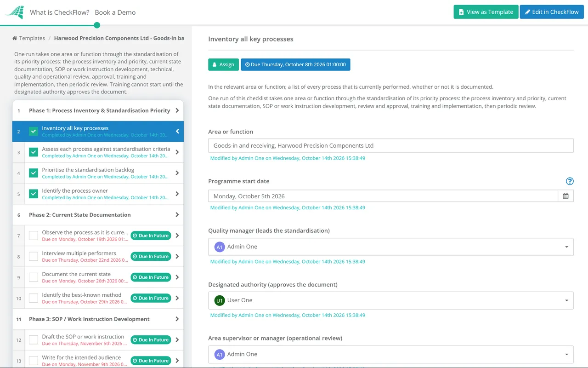Uncheck 'Identify the process owner' checkbox
588x368 pixels.
coord(34,194)
